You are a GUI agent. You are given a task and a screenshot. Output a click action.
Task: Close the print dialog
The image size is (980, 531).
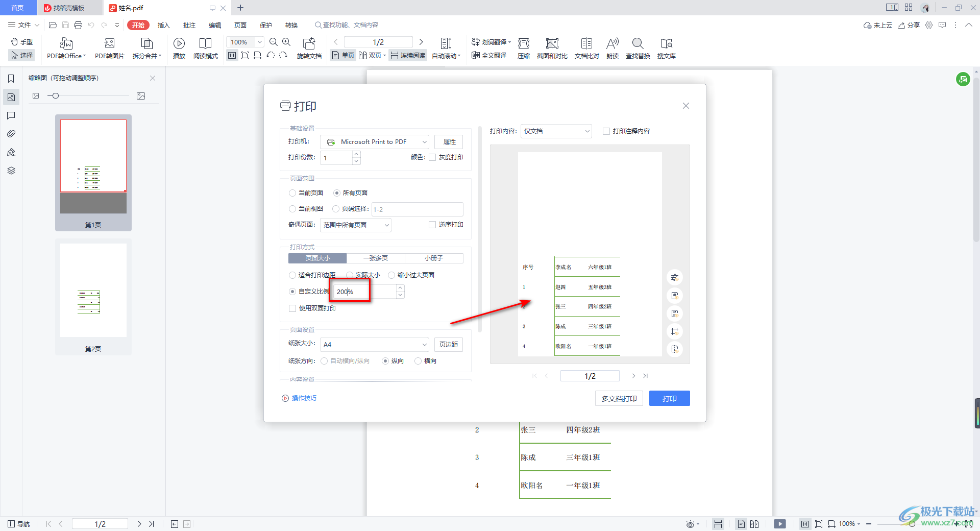point(686,106)
